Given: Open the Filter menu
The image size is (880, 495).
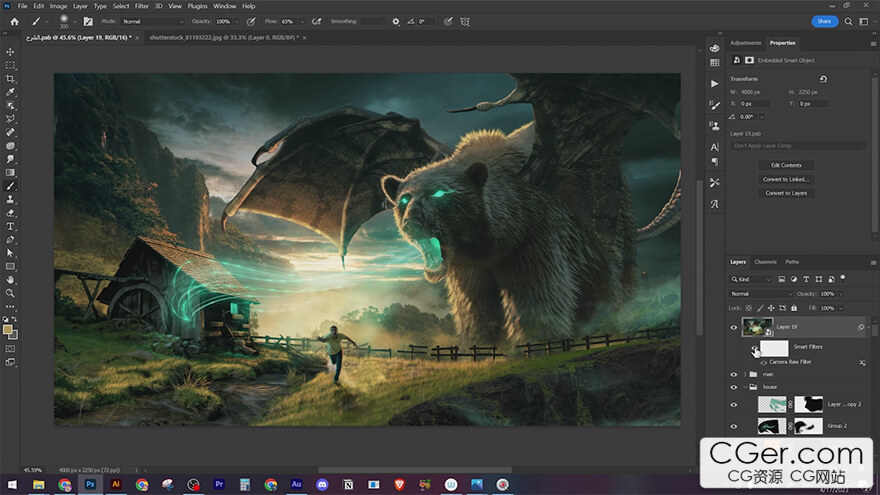Looking at the screenshot, I should coord(141,6).
